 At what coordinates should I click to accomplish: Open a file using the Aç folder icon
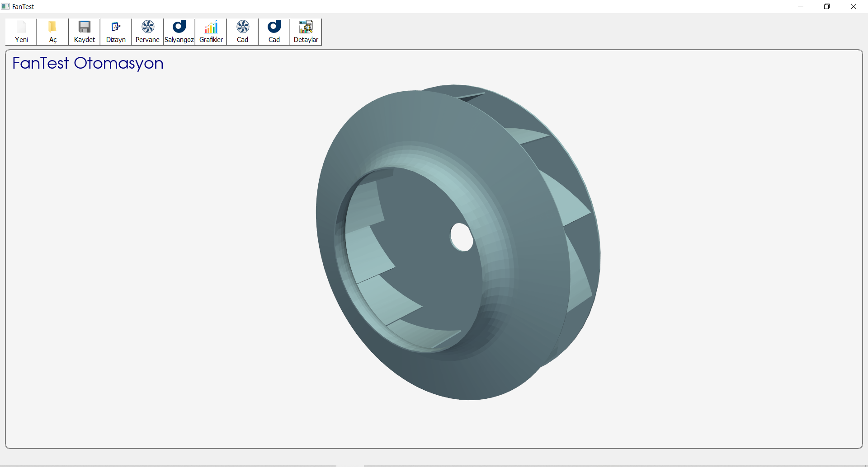pos(52,31)
